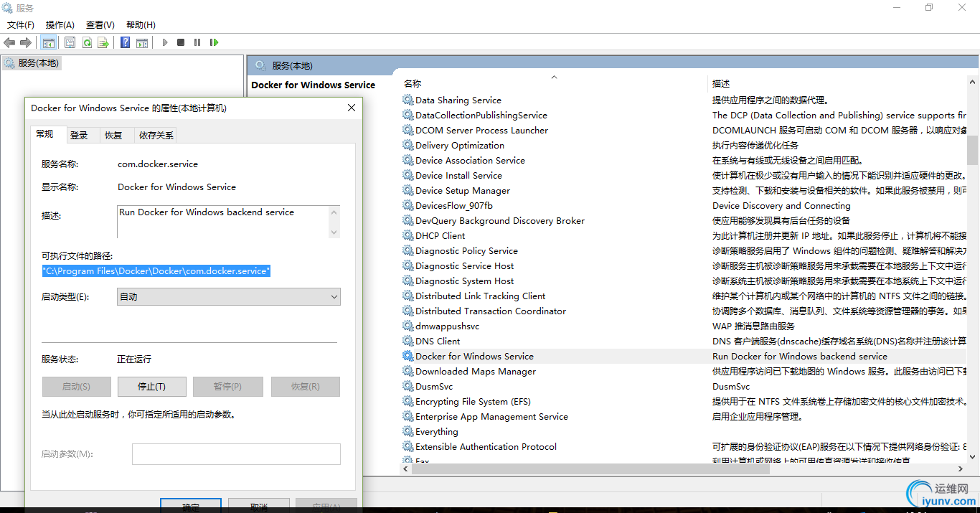Click the Forward arrow in the toolbar
The image size is (980, 513).
[x=26, y=42]
